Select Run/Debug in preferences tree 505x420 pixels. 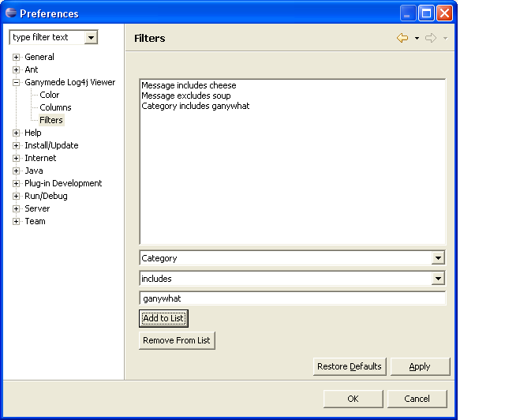click(x=46, y=196)
